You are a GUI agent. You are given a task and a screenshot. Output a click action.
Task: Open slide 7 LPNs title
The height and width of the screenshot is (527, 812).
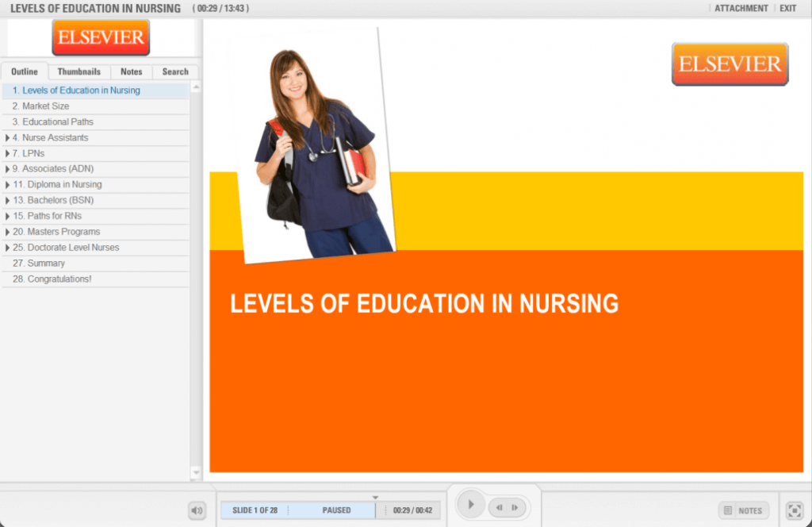[x=29, y=153]
